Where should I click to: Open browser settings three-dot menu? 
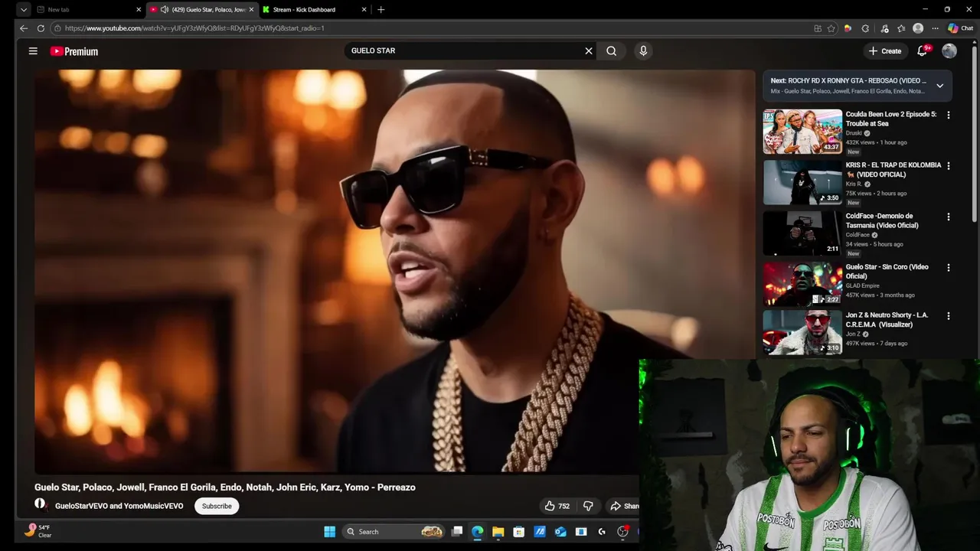click(x=935, y=28)
